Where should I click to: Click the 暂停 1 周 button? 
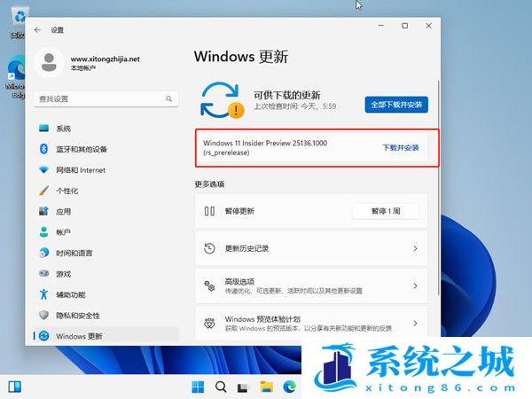(386, 211)
